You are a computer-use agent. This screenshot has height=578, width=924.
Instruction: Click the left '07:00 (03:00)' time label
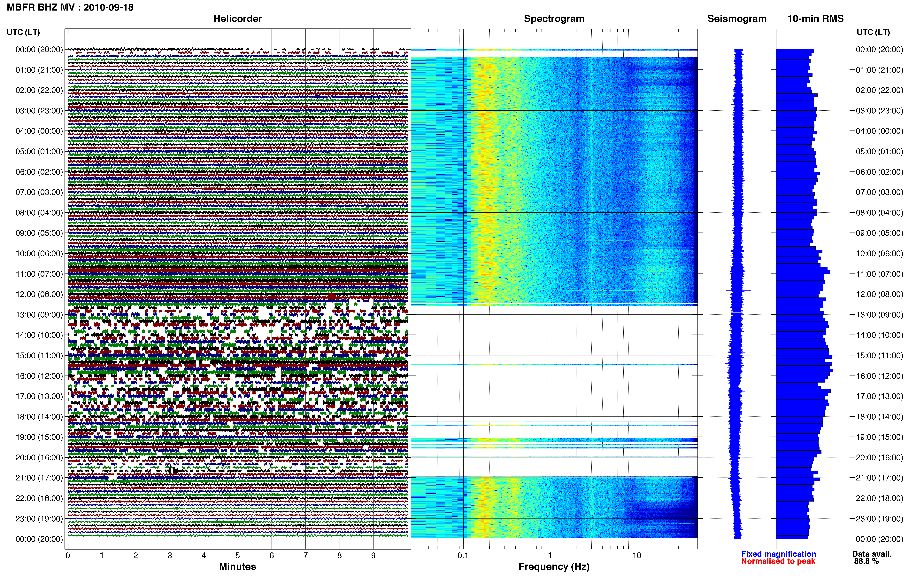pos(39,192)
